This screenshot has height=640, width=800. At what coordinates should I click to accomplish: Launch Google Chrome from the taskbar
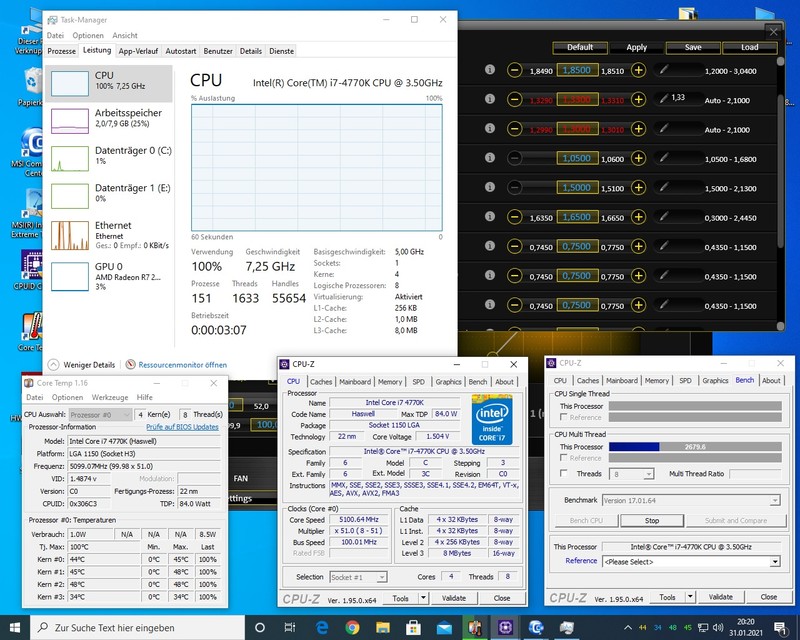[352, 627]
